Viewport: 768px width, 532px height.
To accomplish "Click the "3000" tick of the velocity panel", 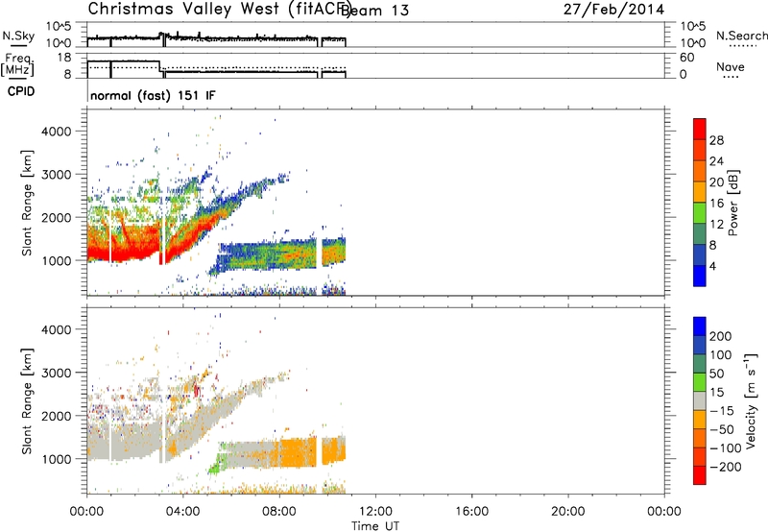I will click(x=56, y=373).
